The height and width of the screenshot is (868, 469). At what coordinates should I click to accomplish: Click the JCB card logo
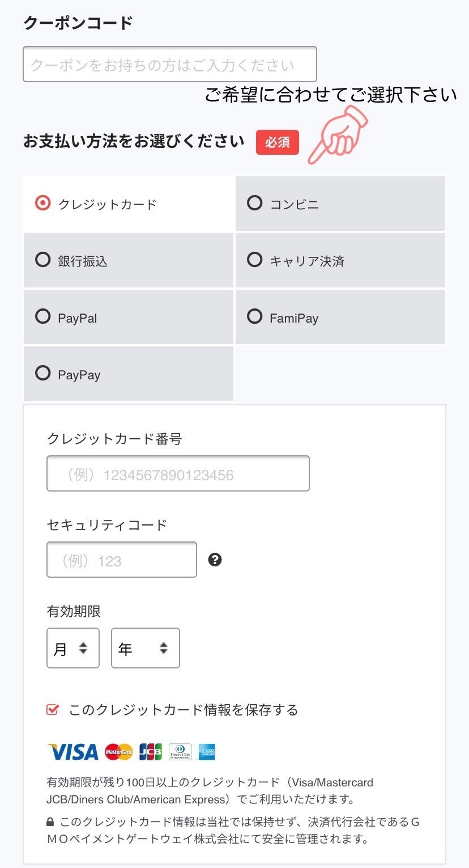150,752
